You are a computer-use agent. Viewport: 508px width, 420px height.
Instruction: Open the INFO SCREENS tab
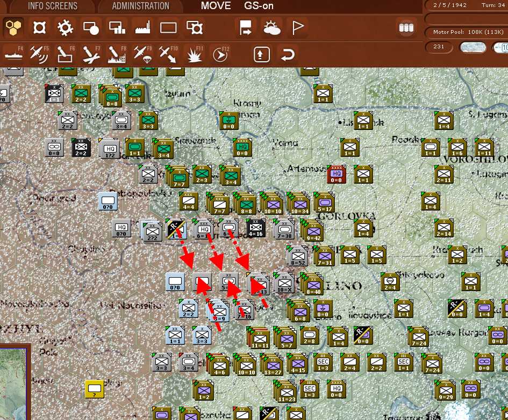[52, 6]
